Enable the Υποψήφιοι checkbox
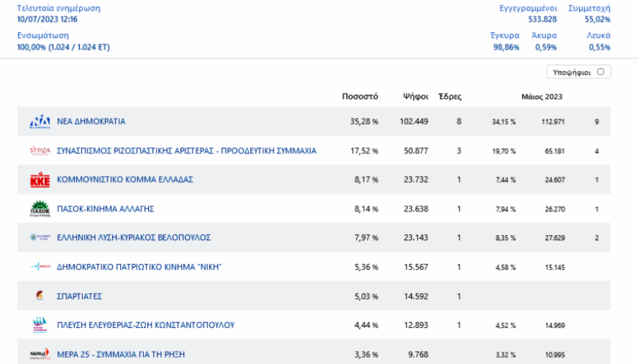Screen dimensions: 638x364 pyautogui.click(x=601, y=72)
